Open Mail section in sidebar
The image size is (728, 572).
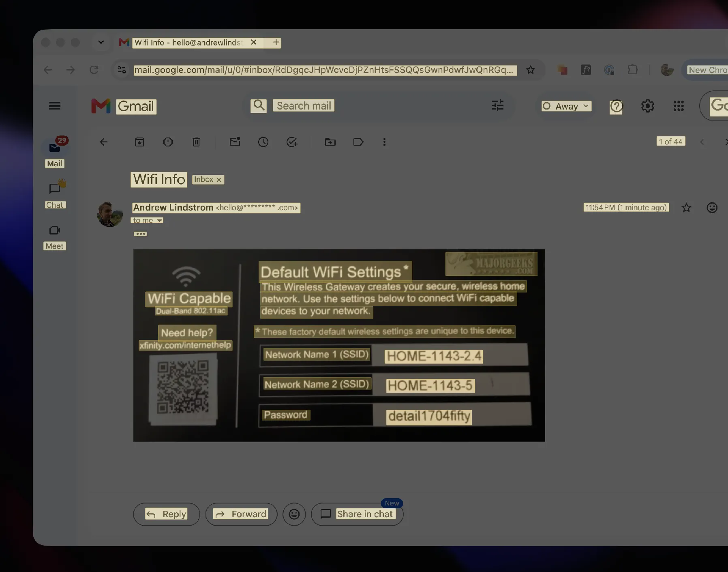pyautogui.click(x=55, y=153)
